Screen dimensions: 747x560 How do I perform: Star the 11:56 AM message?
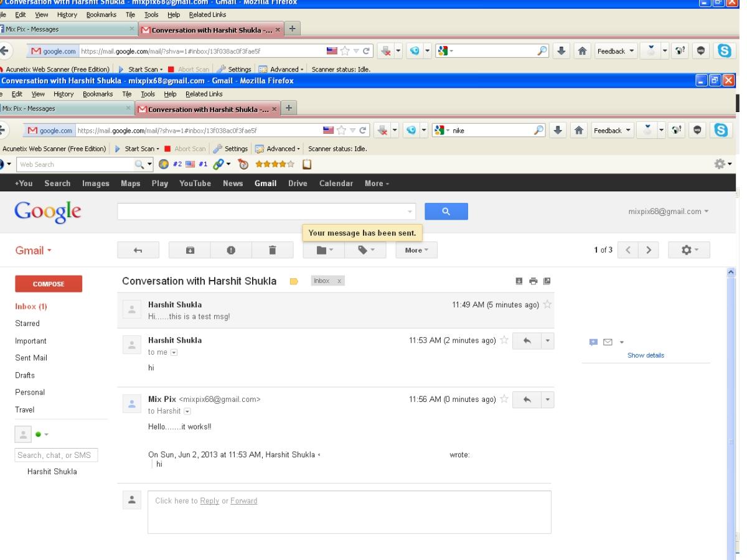pos(504,399)
